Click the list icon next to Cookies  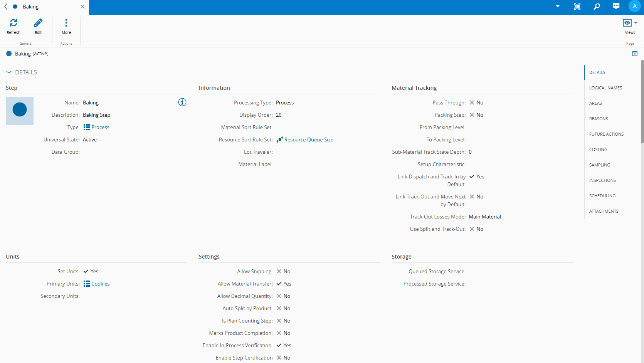point(87,284)
